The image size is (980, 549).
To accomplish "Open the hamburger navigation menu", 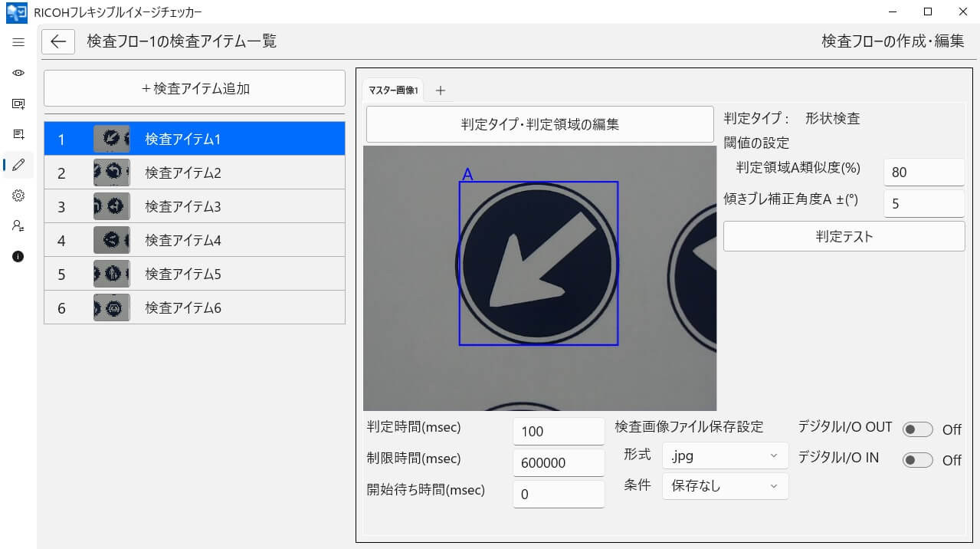I will coord(18,42).
